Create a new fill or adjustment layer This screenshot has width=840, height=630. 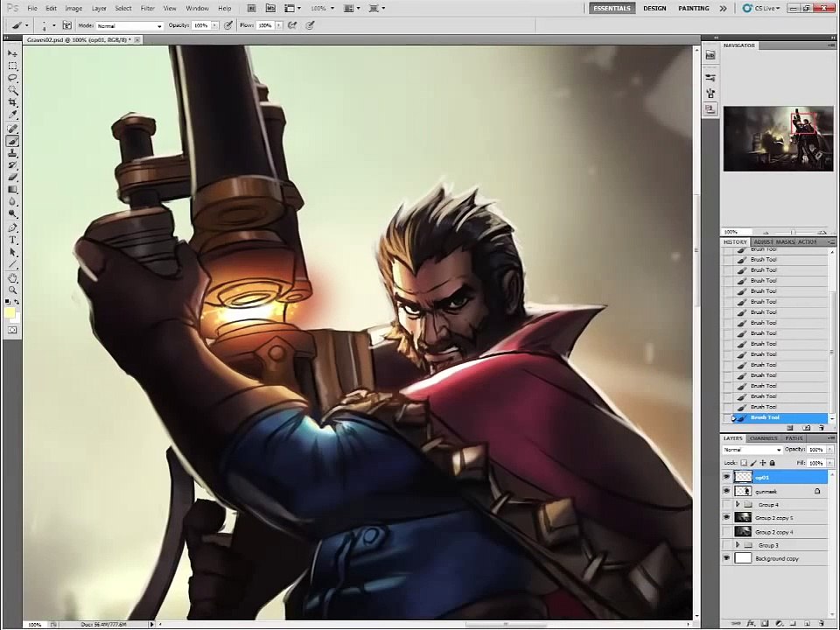click(779, 623)
